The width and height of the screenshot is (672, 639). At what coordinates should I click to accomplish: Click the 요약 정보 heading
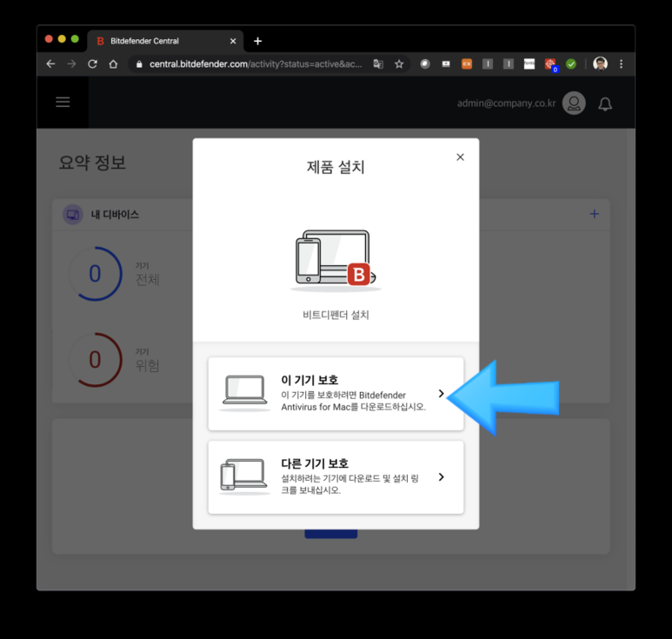tap(92, 163)
